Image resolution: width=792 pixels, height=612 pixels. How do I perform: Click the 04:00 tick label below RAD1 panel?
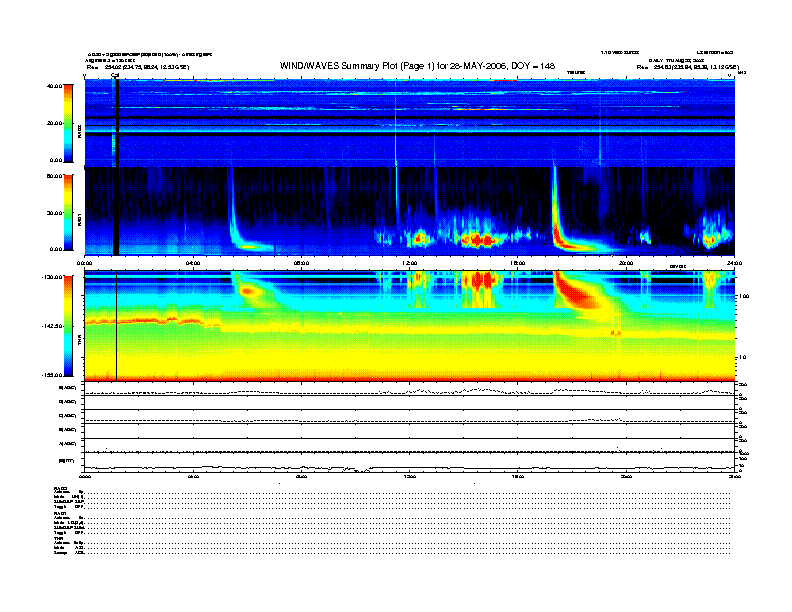pyautogui.click(x=193, y=263)
